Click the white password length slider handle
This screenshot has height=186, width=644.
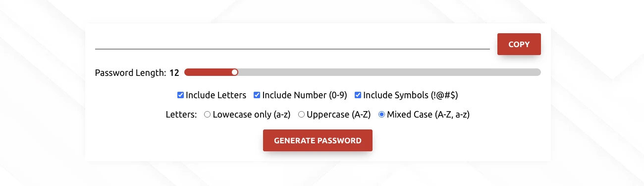coord(235,72)
